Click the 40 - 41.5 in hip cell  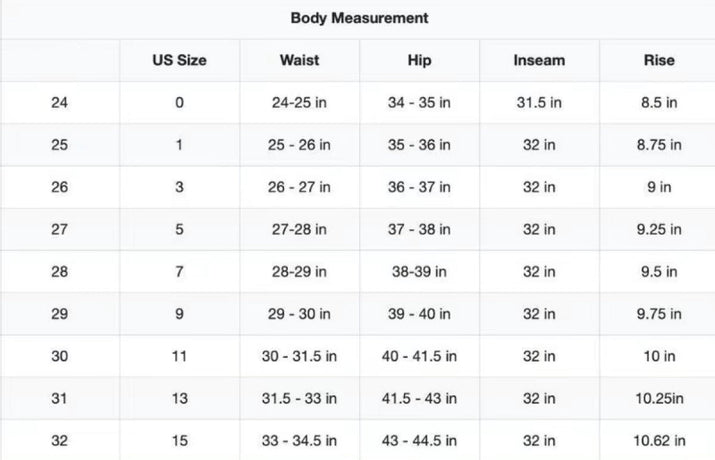click(420, 356)
